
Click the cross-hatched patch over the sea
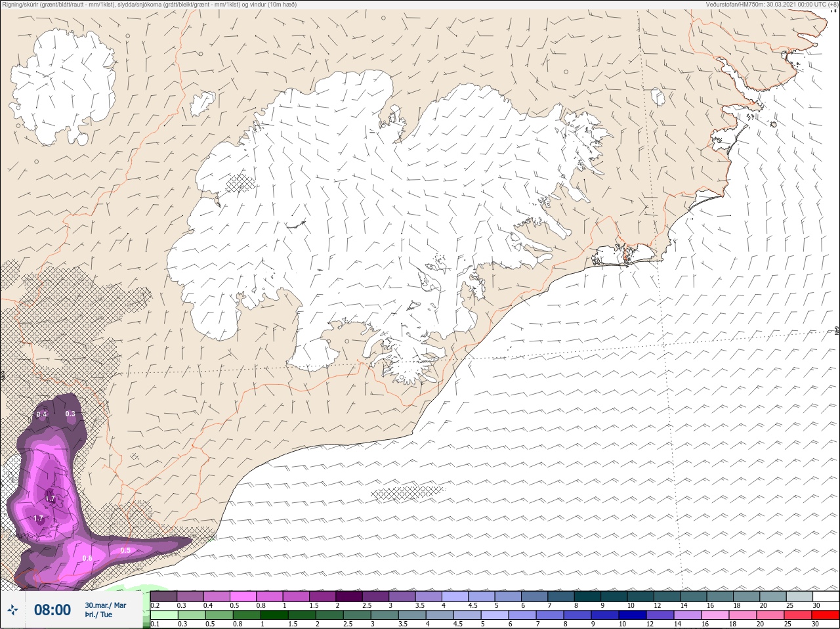408,492
